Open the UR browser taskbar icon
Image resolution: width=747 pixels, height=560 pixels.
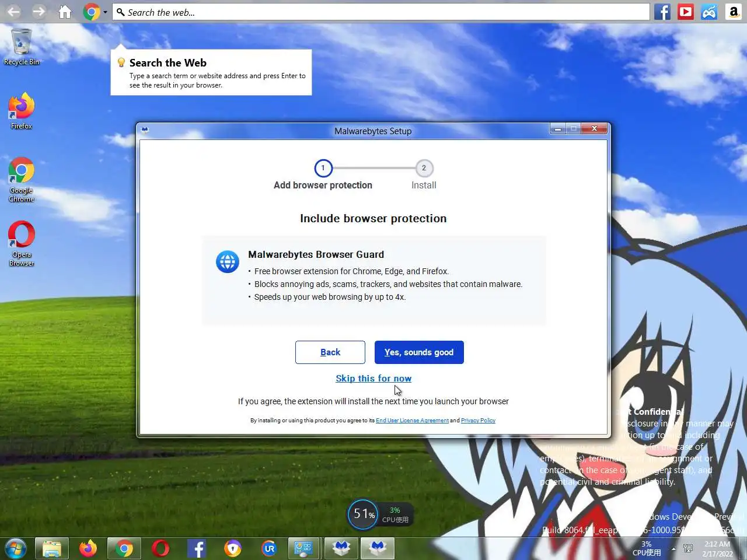click(269, 549)
